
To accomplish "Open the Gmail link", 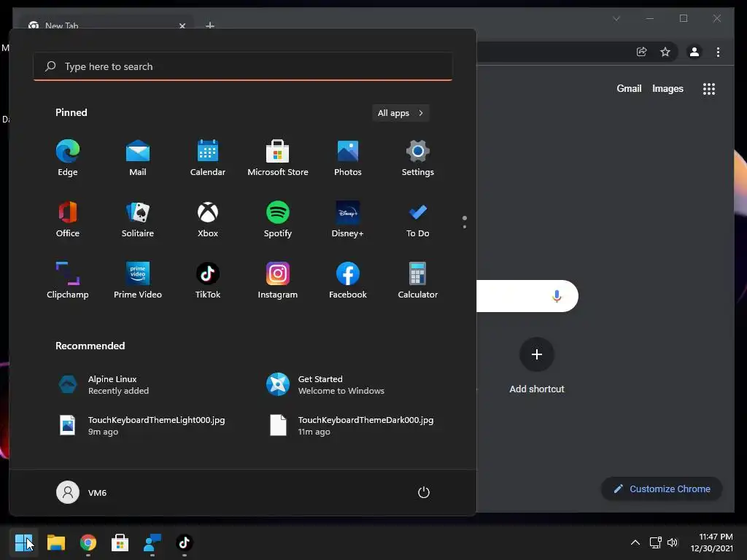I will click(629, 88).
